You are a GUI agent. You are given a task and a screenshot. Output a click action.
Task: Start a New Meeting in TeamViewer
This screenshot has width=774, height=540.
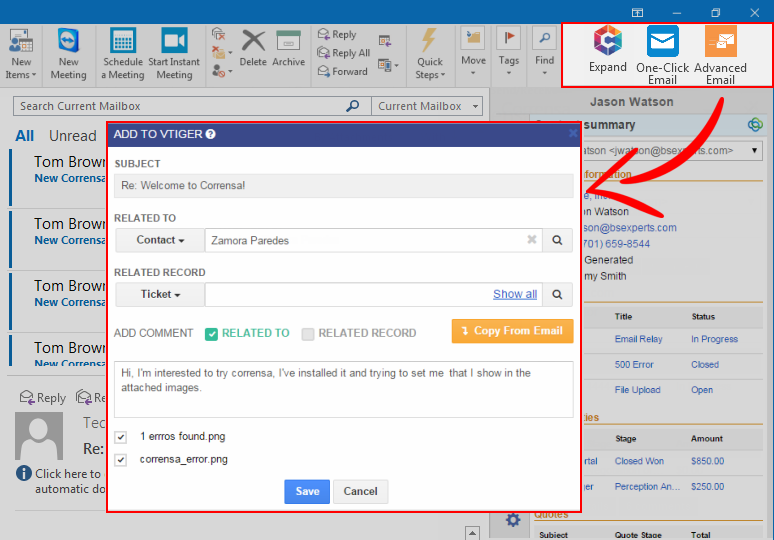(x=68, y=54)
